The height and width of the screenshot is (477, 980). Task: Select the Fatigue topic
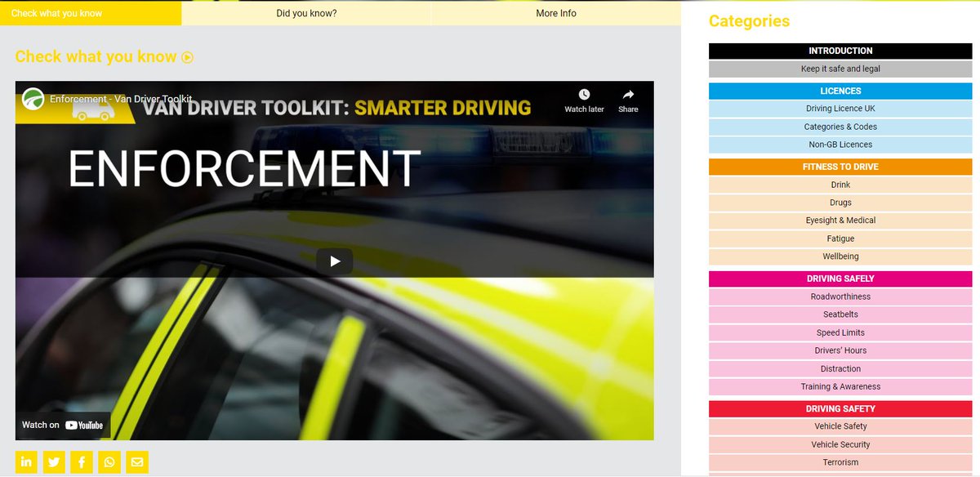[x=840, y=238]
